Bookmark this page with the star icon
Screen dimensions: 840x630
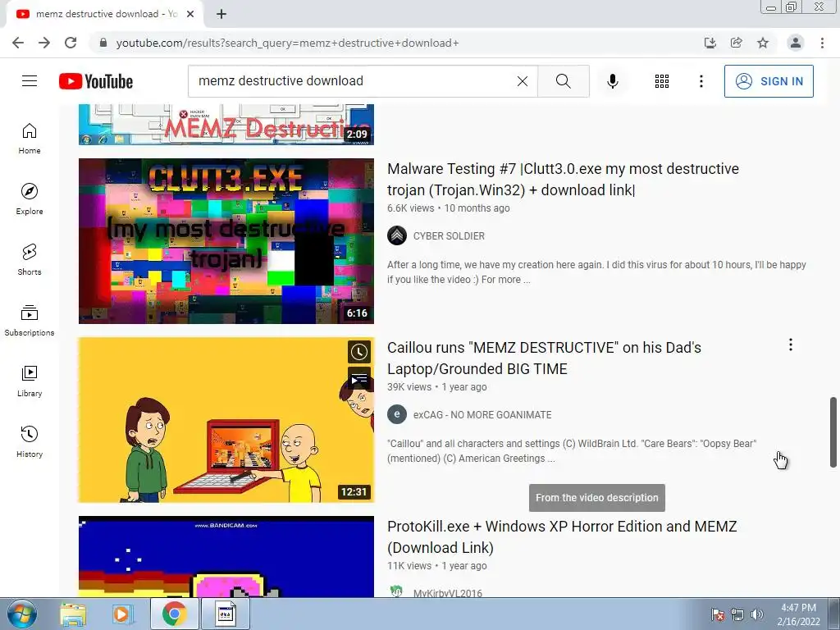pos(763,43)
